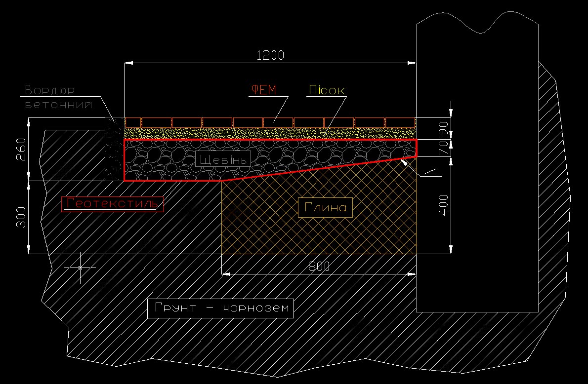588x384 pixels.
Task: Select the 1200 dimension text
Action: point(270,55)
